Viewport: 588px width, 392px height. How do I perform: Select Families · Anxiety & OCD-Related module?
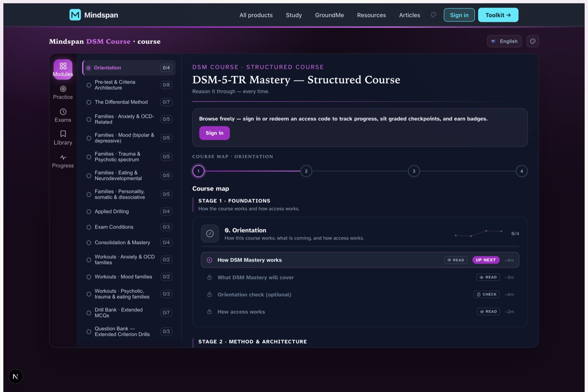(129, 119)
